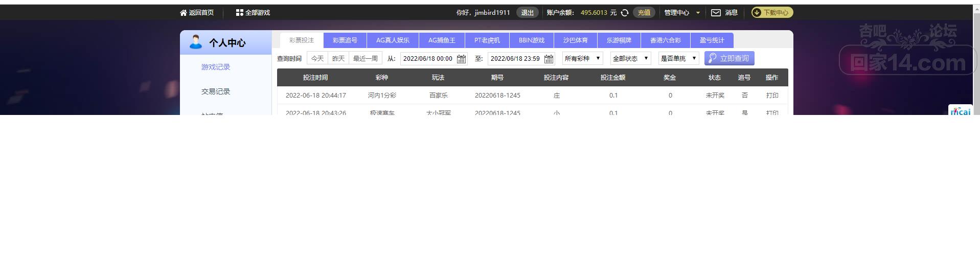Open 消息 messages link
Image resolution: width=980 pixels, height=280 pixels.
tap(732, 13)
